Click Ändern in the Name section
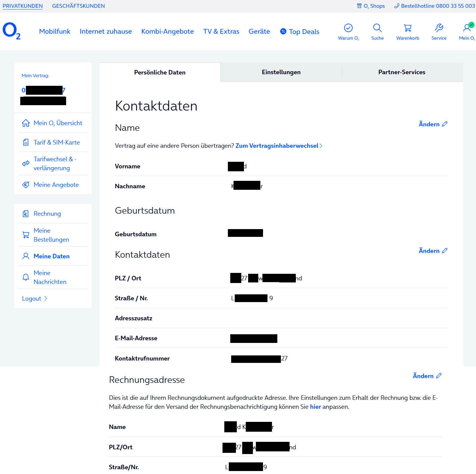The width and height of the screenshot is (476, 474). pyautogui.click(x=429, y=124)
